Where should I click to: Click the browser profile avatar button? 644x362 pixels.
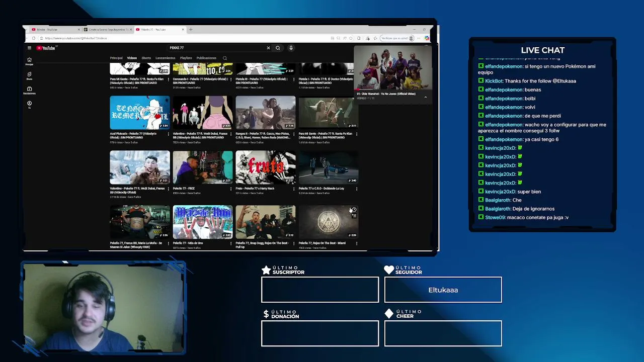[x=412, y=38]
